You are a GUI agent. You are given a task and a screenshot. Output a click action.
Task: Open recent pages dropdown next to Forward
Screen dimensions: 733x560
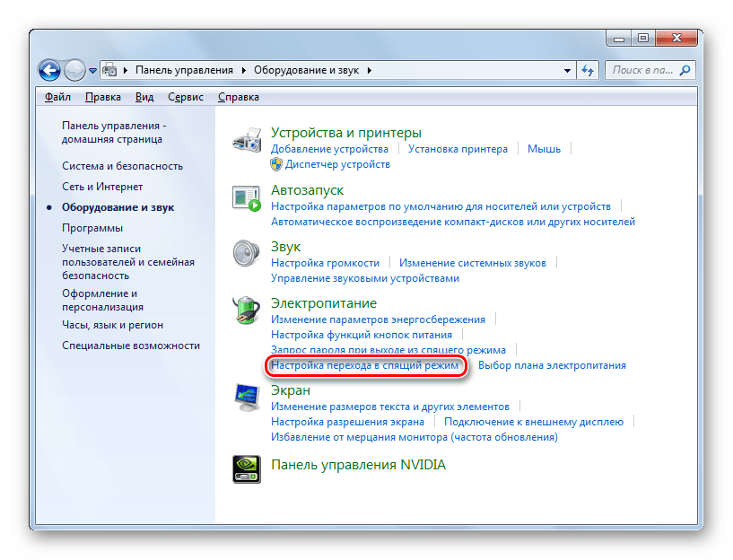(x=92, y=71)
